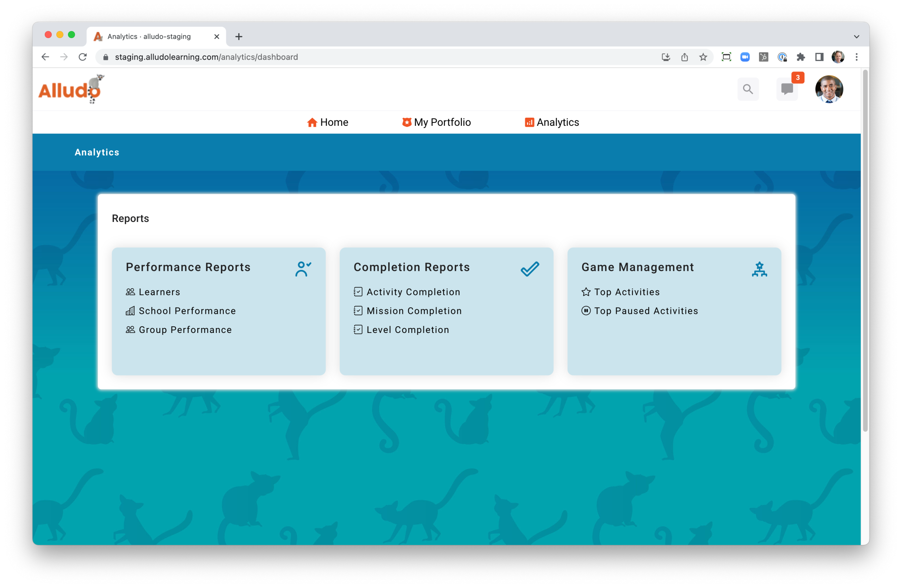Click the share page icon

685,57
